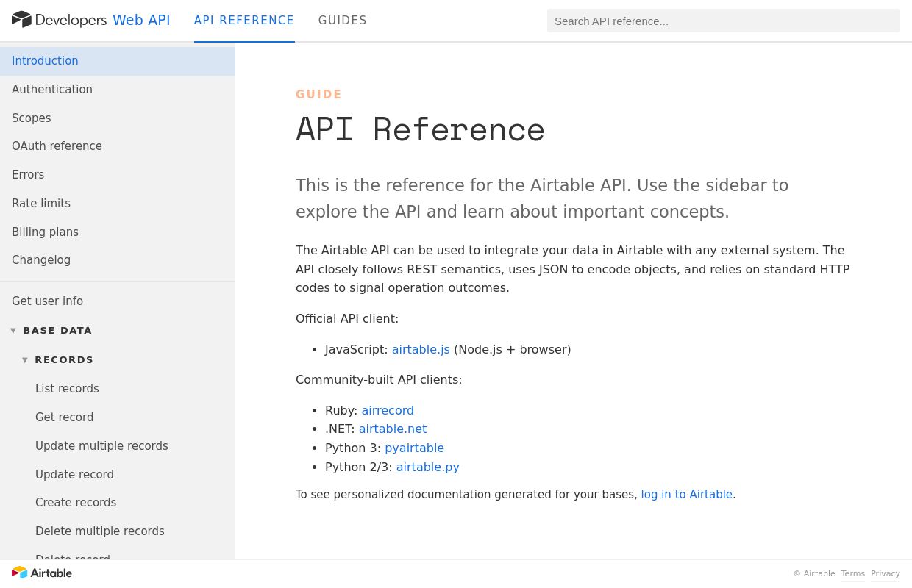Open the airtable.py link
Image resolution: width=912 pixels, height=588 pixels.
pos(427,467)
